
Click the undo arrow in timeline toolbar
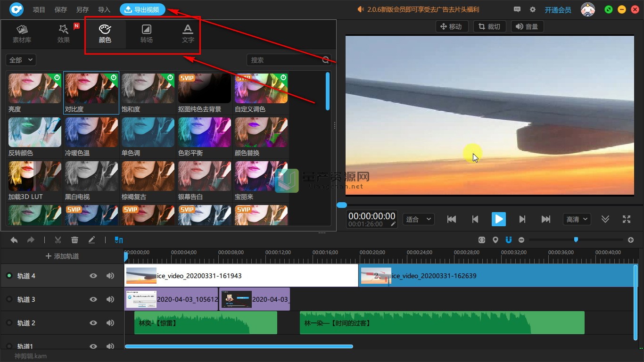(x=14, y=240)
